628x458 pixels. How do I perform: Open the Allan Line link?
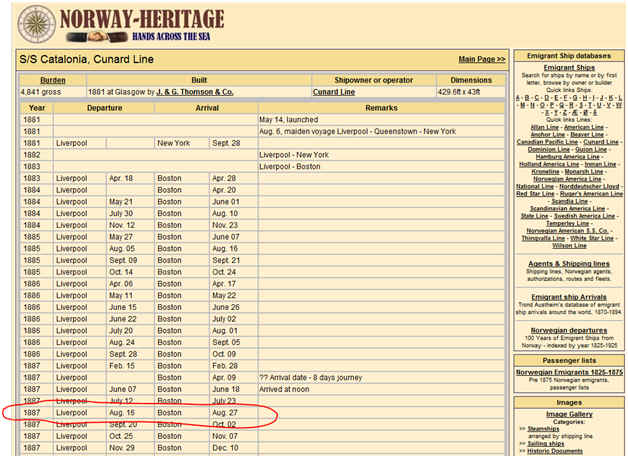545,127
